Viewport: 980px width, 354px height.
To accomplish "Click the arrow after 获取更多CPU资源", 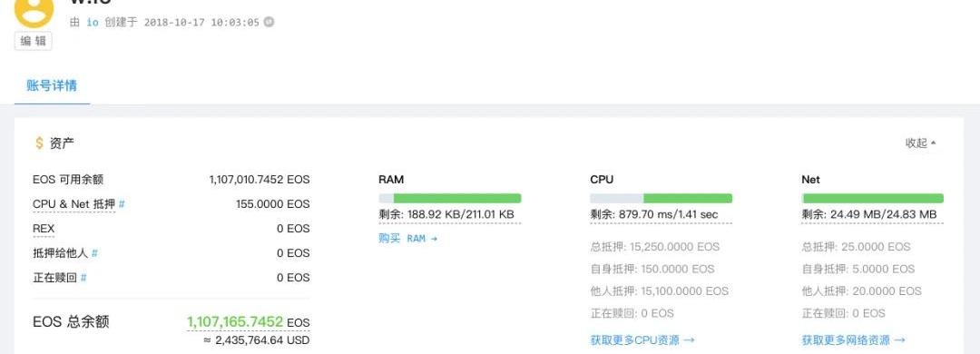I will (x=689, y=340).
